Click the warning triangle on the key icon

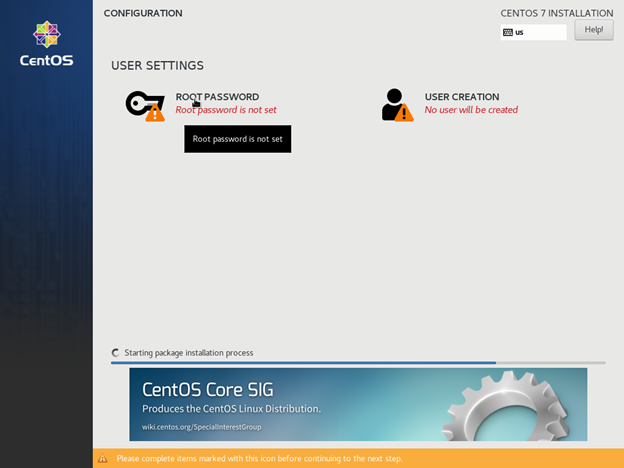click(x=155, y=114)
